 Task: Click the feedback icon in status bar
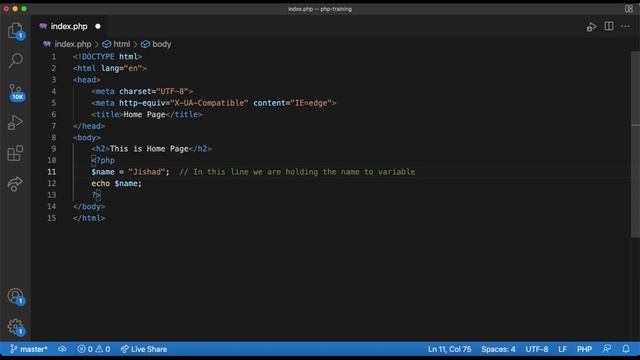(x=607, y=349)
